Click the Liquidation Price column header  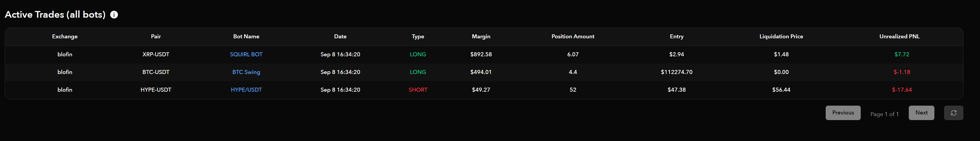click(781, 36)
